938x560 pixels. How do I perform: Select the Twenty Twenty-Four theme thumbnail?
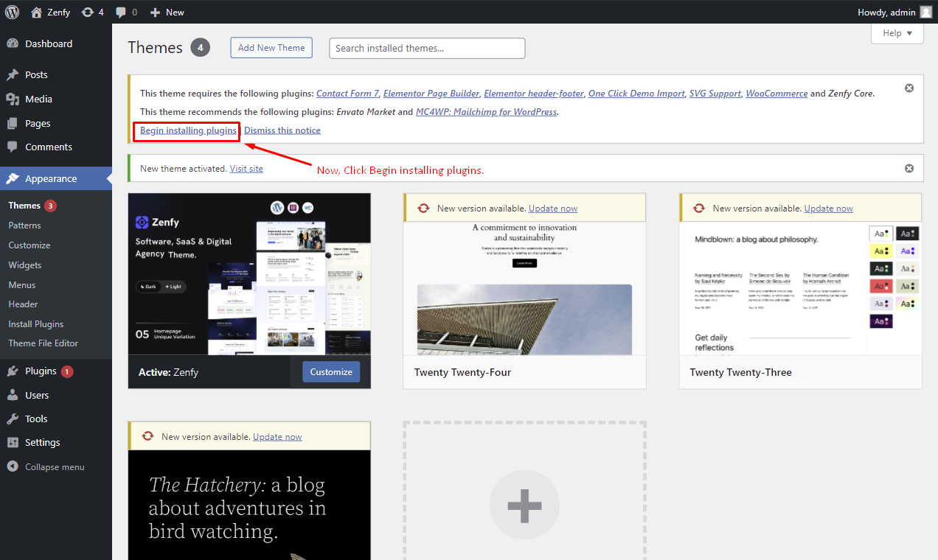(524, 288)
